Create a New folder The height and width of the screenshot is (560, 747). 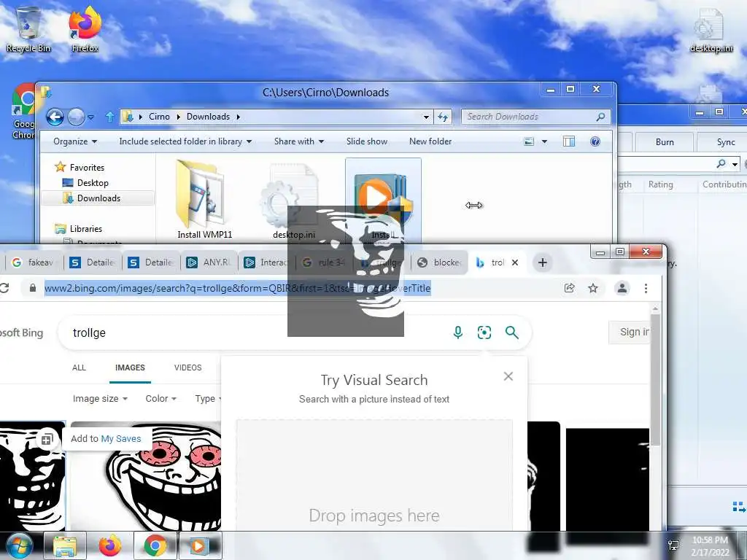(430, 141)
